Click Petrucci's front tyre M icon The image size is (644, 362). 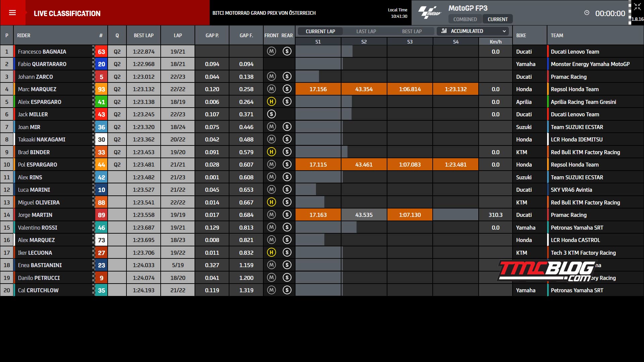(x=271, y=278)
